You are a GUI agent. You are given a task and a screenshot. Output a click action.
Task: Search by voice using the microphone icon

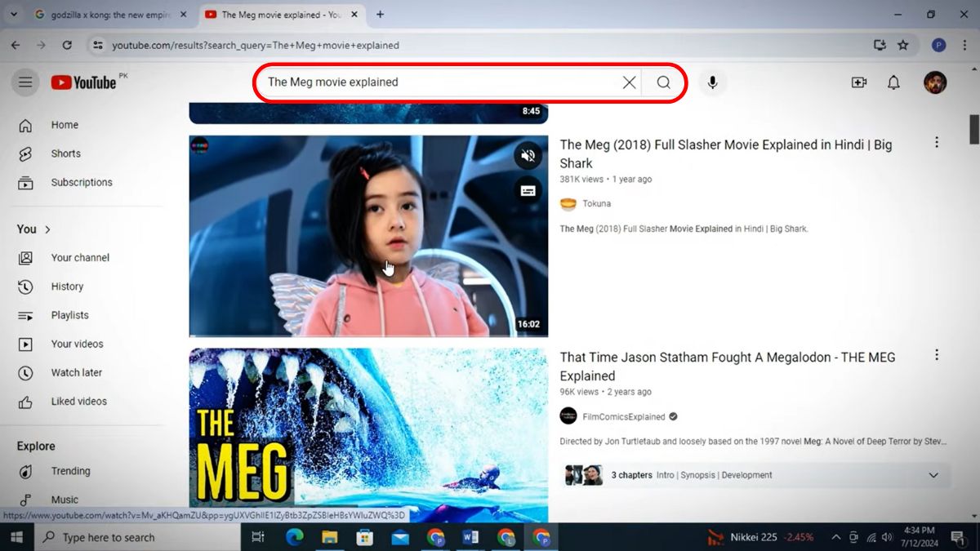pos(712,82)
